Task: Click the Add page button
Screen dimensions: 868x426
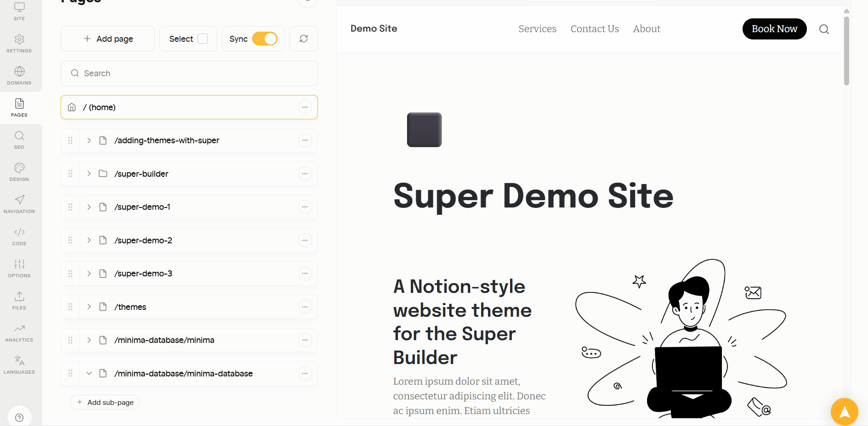Action: 108,39
